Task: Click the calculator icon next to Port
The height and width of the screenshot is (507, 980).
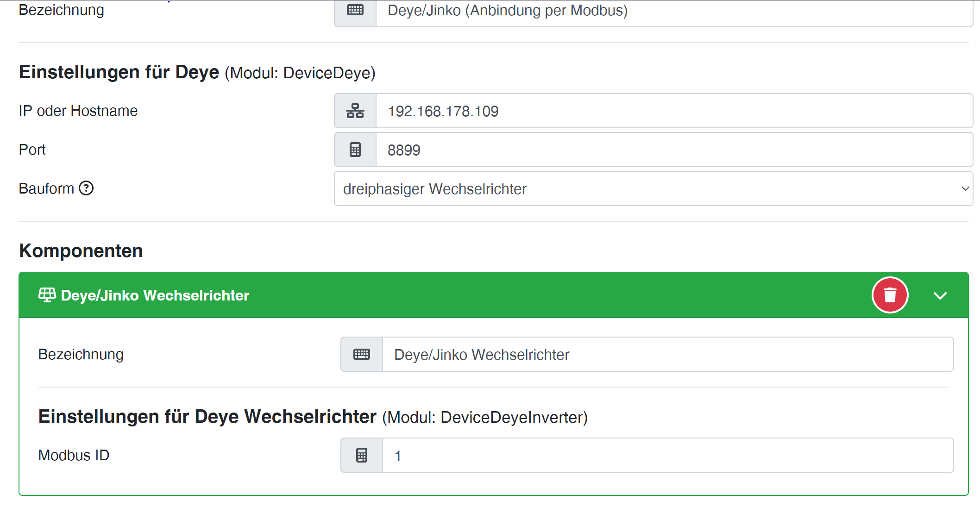Action: 355,150
